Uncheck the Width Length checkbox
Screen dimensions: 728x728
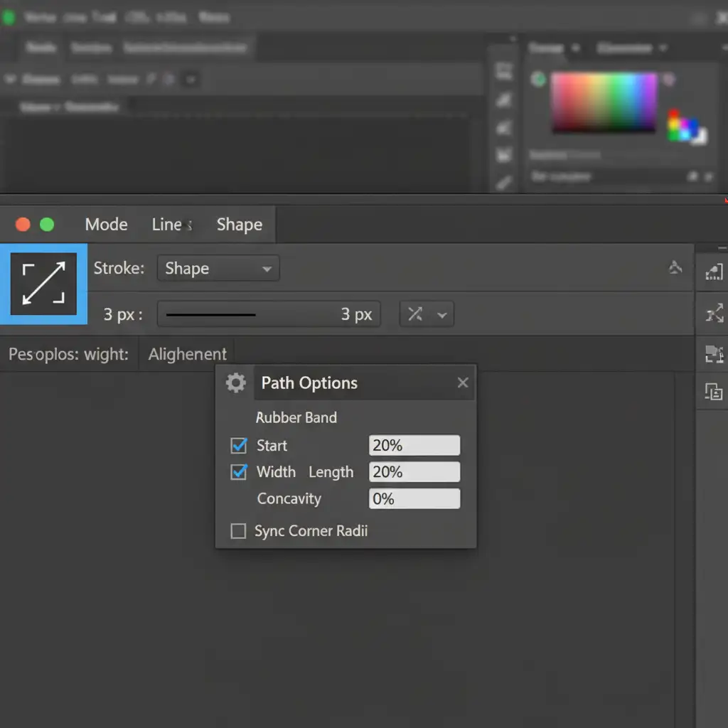click(x=239, y=472)
